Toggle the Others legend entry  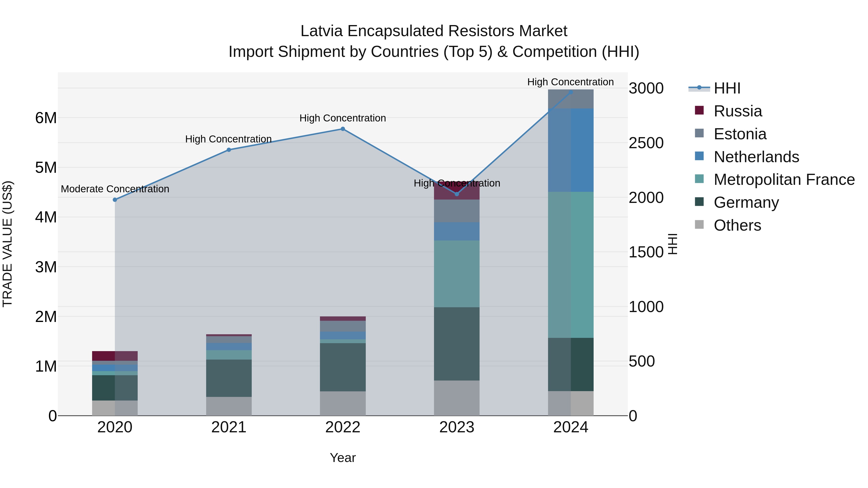[728, 225]
